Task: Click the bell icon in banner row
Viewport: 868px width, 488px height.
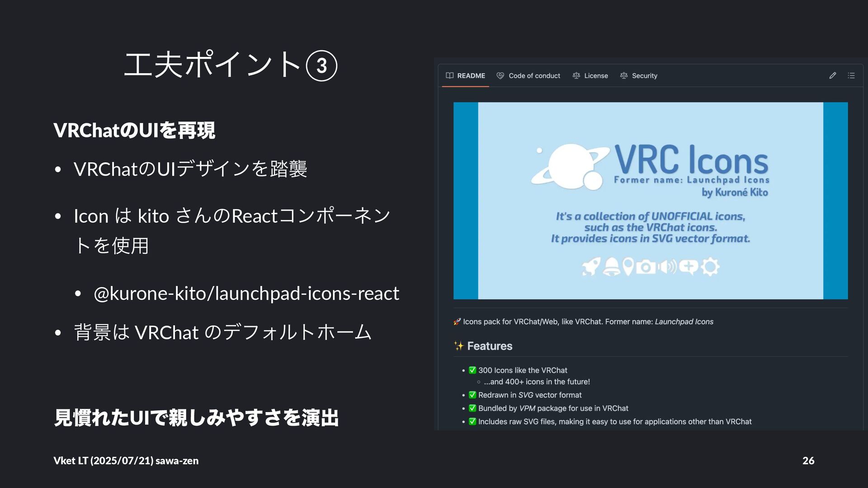Action: 612,267
